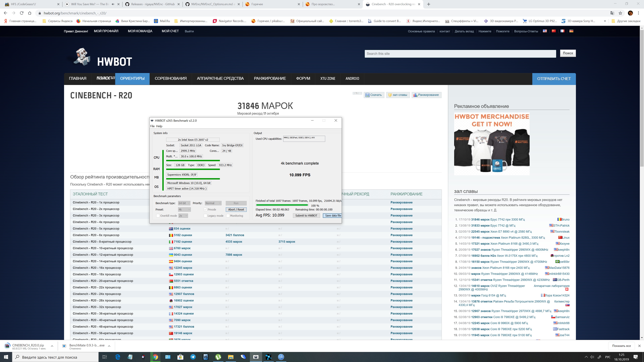
Task: Open the Overkill 2x multiplier dropdown
Action: (x=183, y=216)
